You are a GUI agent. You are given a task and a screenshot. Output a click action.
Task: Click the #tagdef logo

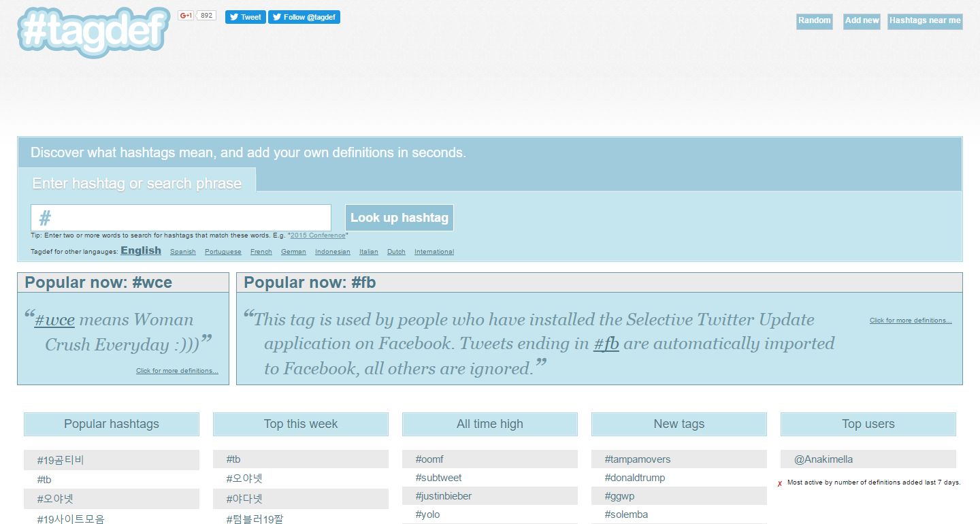tap(93, 31)
